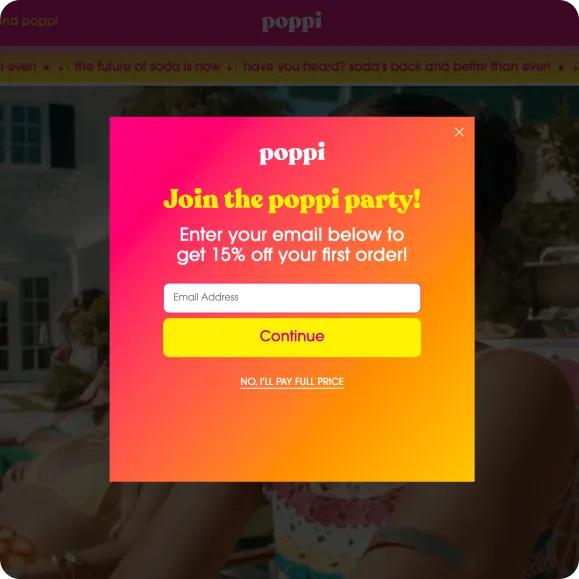The width and height of the screenshot is (579, 579).
Task: Click the Email Address input field
Action: click(x=292, y=298)
